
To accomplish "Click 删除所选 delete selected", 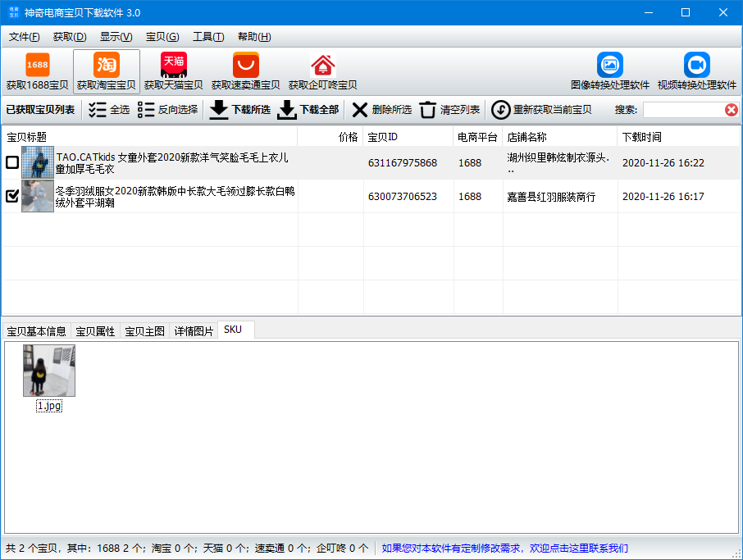I will tap(382, 109).
